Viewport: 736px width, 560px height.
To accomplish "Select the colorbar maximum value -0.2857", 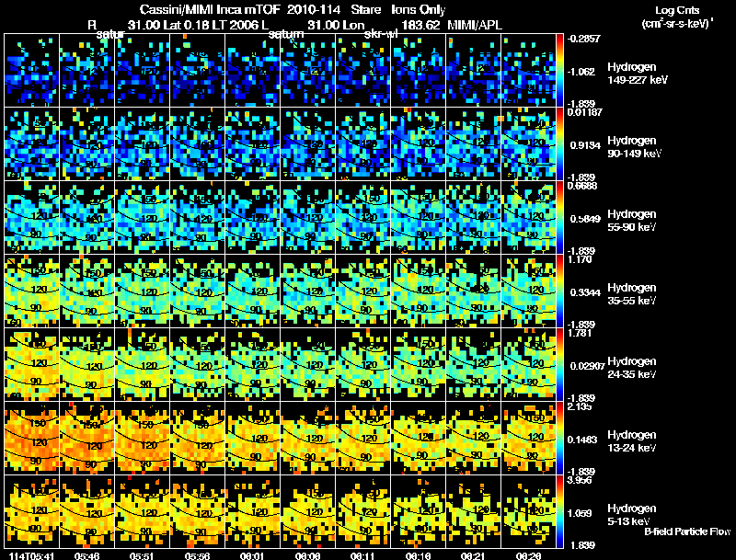I will click(x=583, y=39).
